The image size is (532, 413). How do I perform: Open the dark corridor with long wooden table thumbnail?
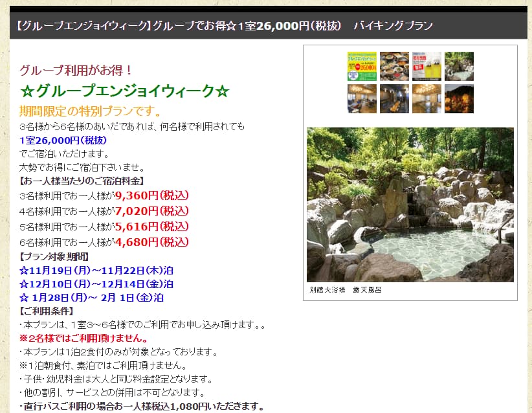(394, 99)
